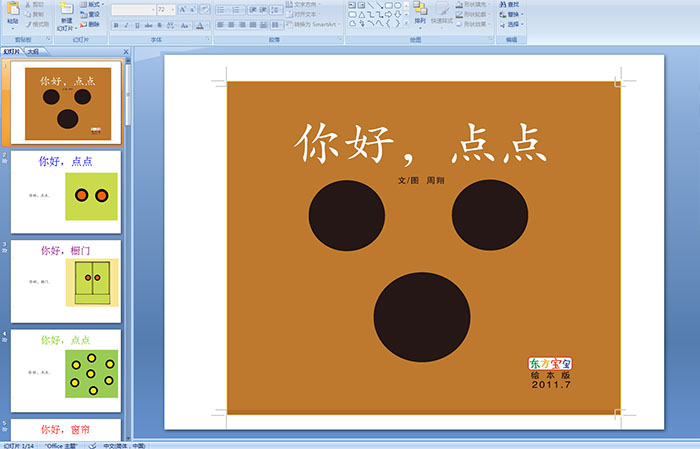This screenshot has height=449, width=700.
Task: Select the Left Brace shape
Action: 388,23
